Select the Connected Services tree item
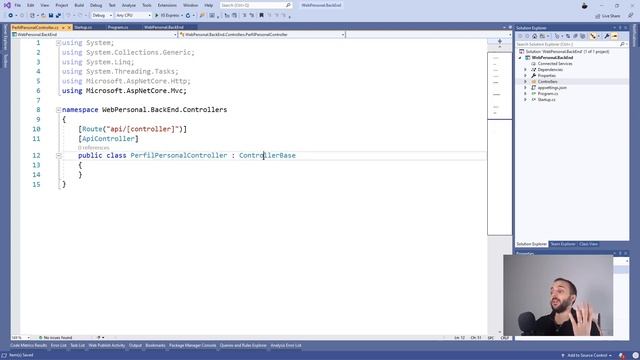The width and height of the screenshot is (640, 360). (x=555, y=64)
